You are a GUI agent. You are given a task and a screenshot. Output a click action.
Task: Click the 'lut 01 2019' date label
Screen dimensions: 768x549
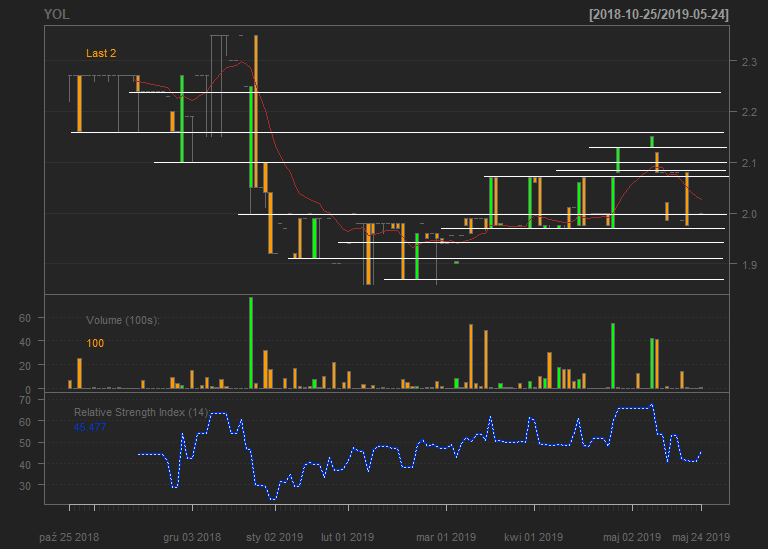tap(348, 537)
